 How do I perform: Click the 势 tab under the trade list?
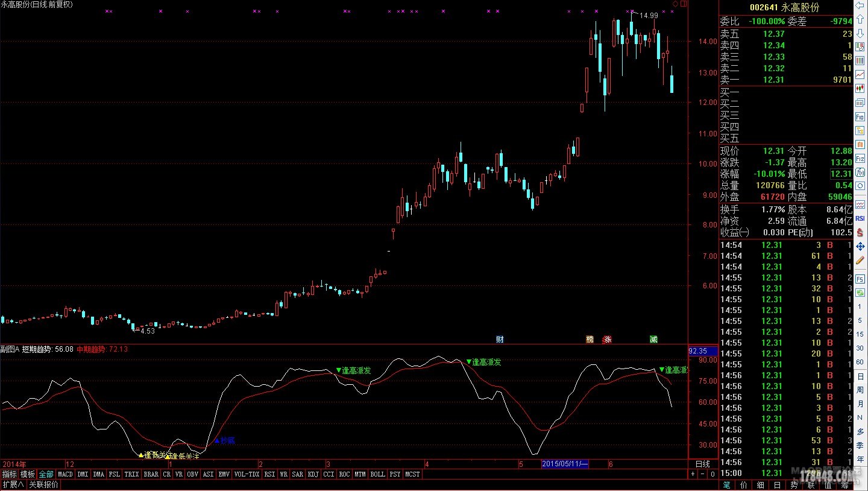coord(794,484)
